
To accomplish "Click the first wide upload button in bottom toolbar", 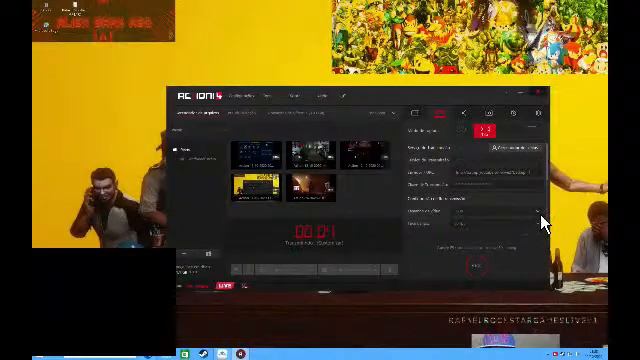I will point(287,269).
